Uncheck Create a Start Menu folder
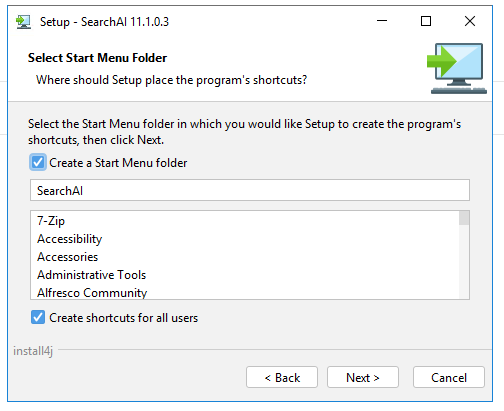This screenshot has width=504, height=411. point(38,162)
